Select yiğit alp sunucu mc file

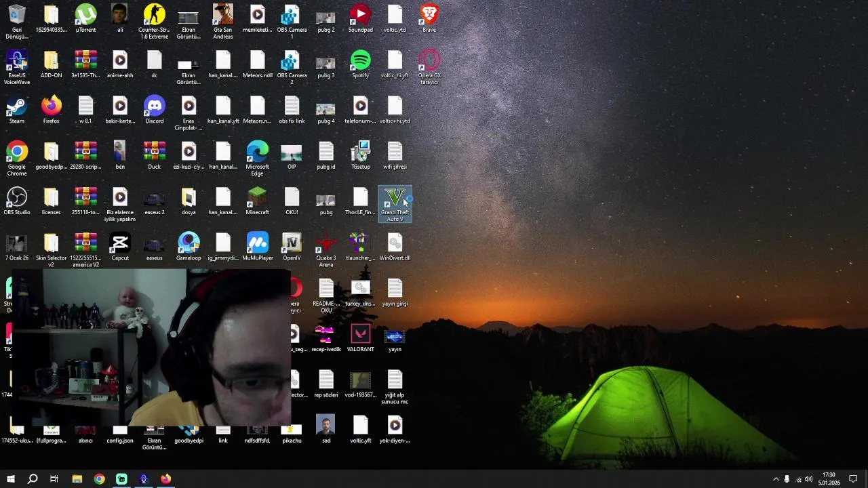click(x=395, y=386)
